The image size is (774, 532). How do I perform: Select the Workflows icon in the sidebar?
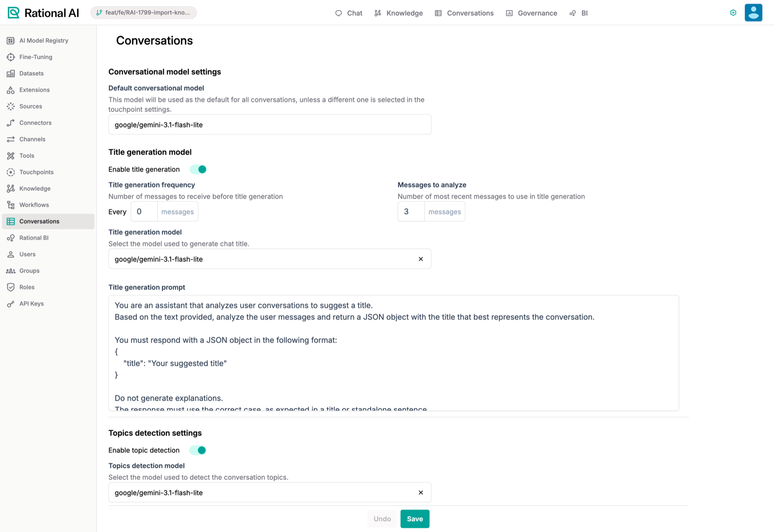[x=11, y=205]
